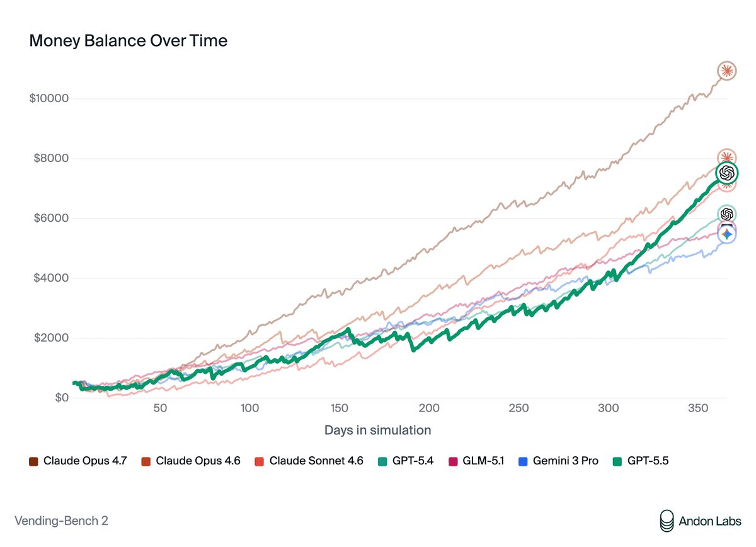Screen dimensions: 756x547
Task: Click the Vending-Bench 2 label
Action: 57,521
